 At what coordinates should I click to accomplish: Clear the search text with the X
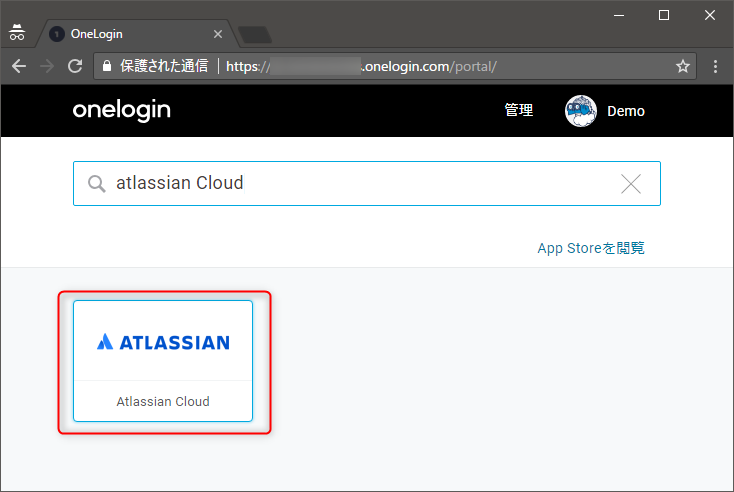click(631, 184)
